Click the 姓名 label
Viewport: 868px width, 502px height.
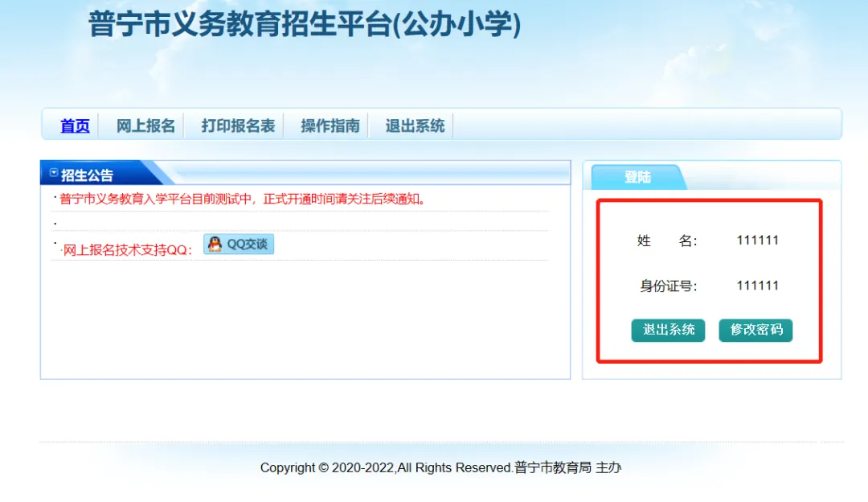[x=667, y=241]
